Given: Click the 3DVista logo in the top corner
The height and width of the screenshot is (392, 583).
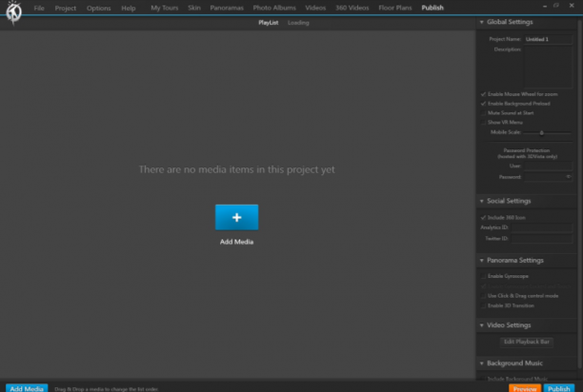Looking at the screenshot, I should pos(13,12).
